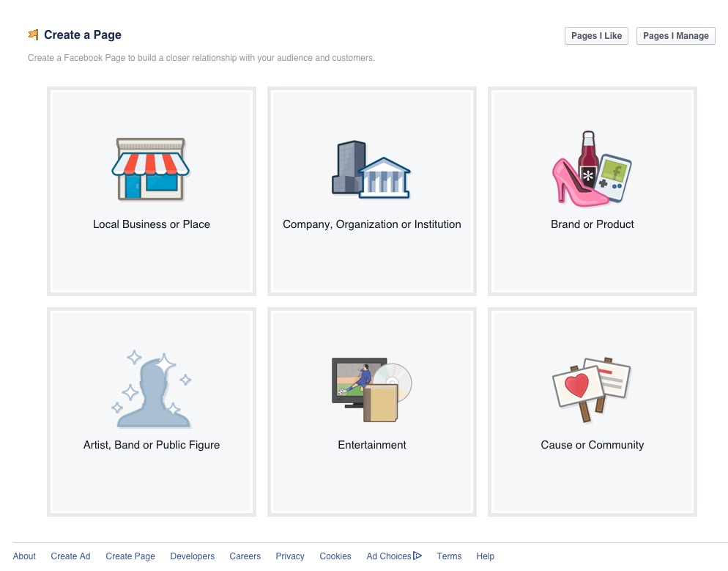The height and width of the screenshot is (571, 728).
Task: Choose the Local Business or Place category tile
Action: (151, 191)
